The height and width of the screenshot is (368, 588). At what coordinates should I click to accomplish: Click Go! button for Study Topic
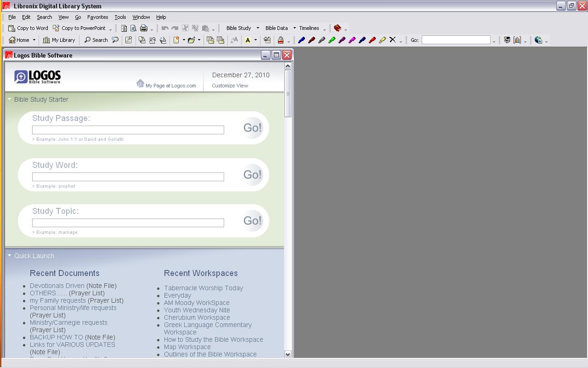pyautogui.click(x=253, y=221)
